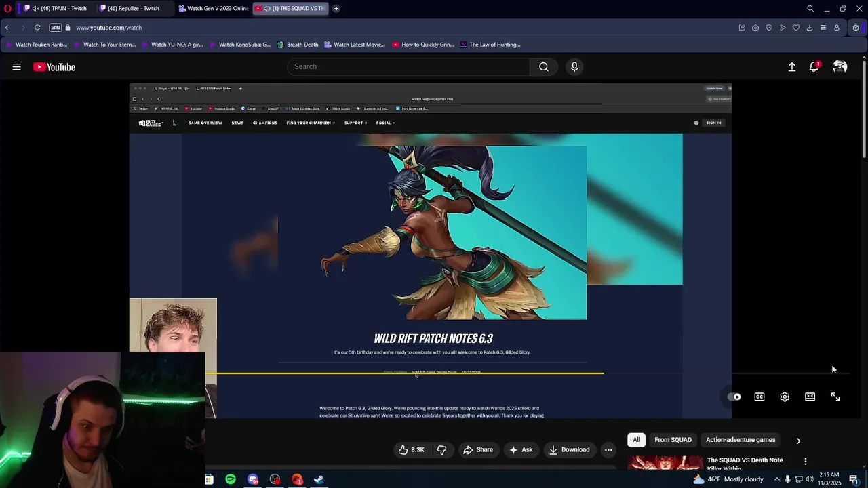Expand the system tray hidden icons
This screenshot has height=488, width=868.
point(776,479)
